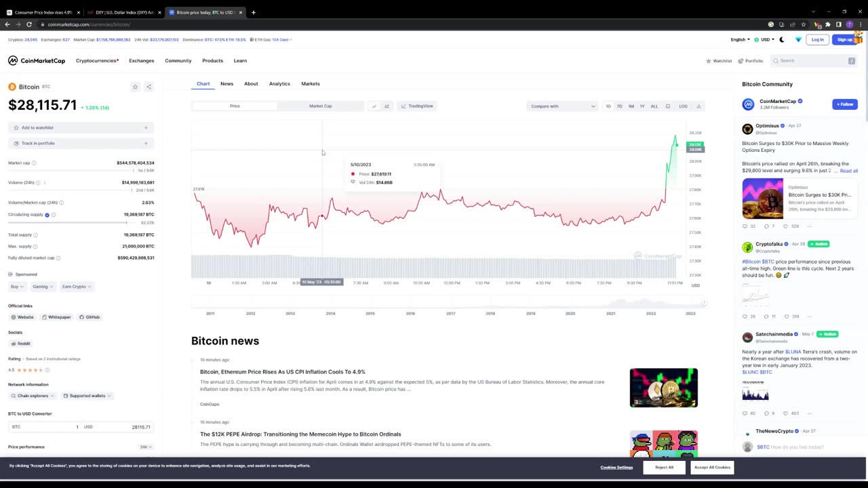This screenshot has width=868, height=488.
Task: Select the ALL time range
Action: 654,106
